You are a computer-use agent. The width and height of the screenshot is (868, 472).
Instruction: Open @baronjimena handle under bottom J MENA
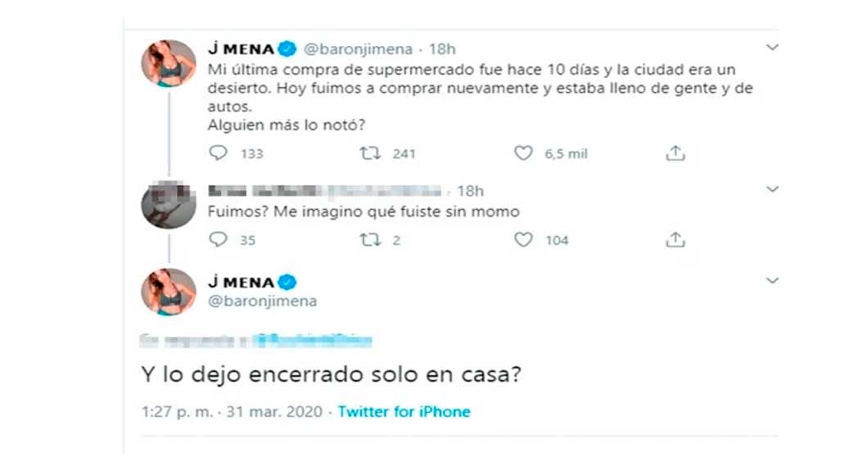click(x=262, y=301)
